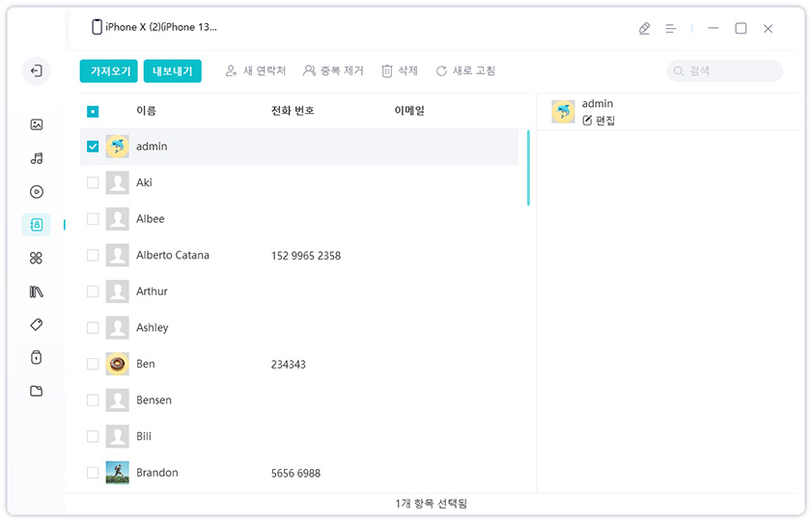
Task: Open the hamburger menu in title bar
Action: [x=671, y=28]
